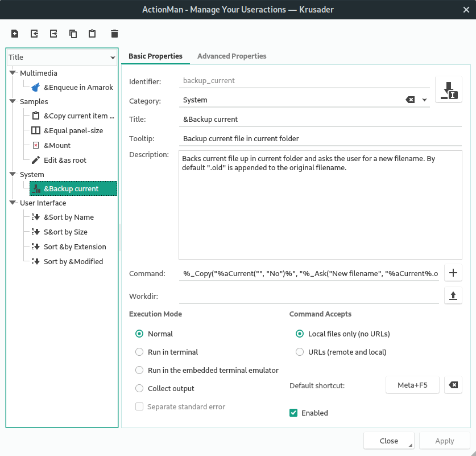Click the Meta+F5 shortcut button
Image resolution: width=476 pixels, height=456 pixels.
pos(412,385)
